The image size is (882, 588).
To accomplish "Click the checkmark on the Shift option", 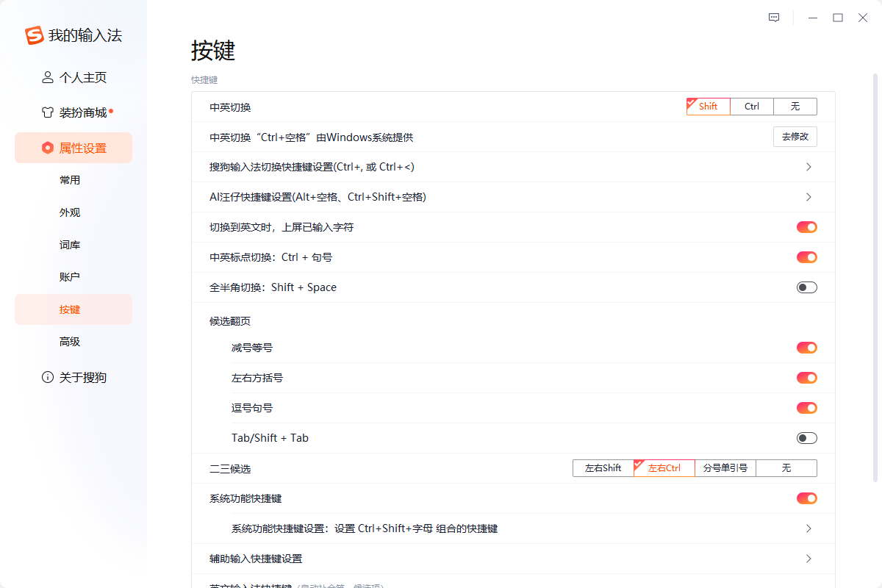I will click(692, 102).
